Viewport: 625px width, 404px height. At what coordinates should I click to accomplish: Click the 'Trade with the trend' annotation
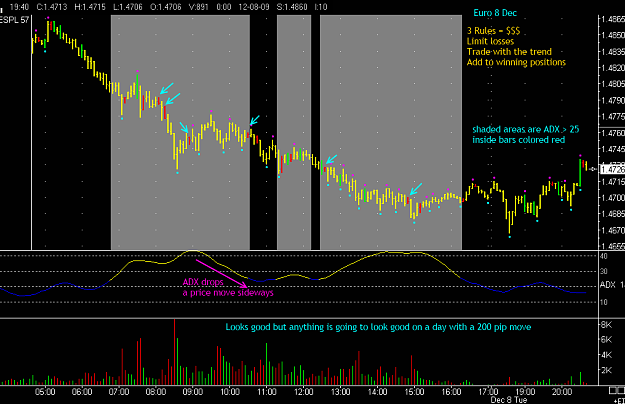[509, 52]
